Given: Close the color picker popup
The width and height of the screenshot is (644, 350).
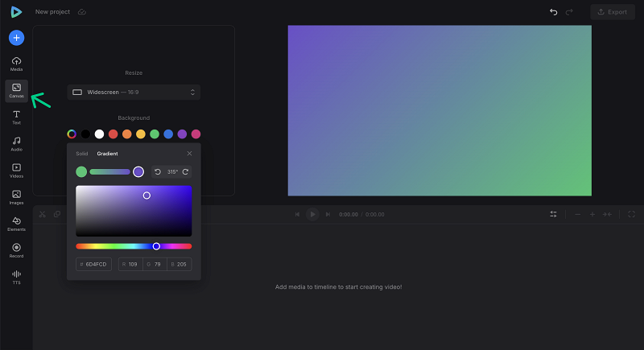Looking at the screenshot, I should click(189, 154).
